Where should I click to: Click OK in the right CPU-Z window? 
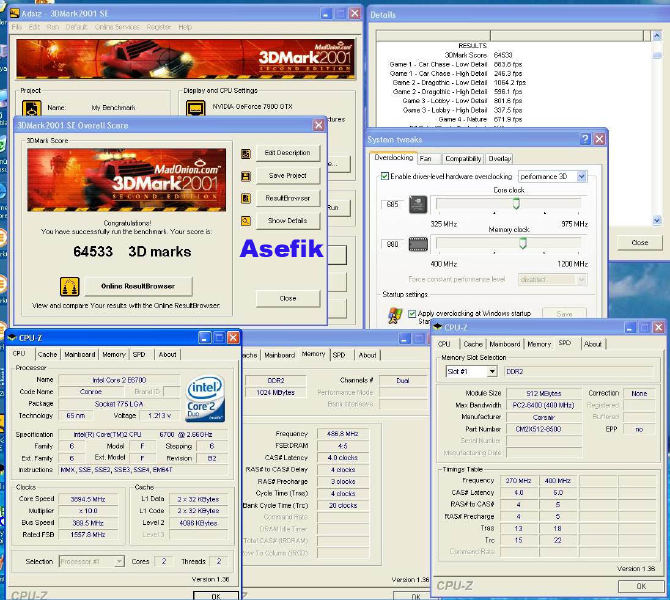tap(641, 586)
